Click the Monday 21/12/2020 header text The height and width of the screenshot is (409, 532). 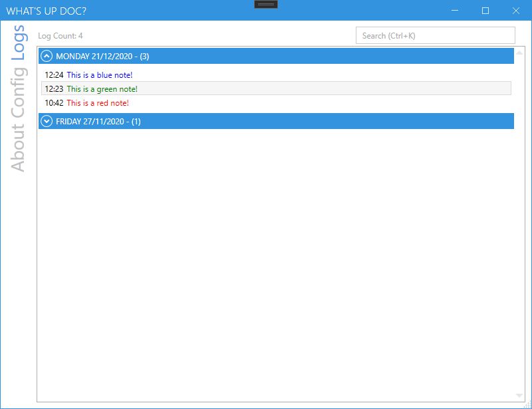click(x=102, y=56)
